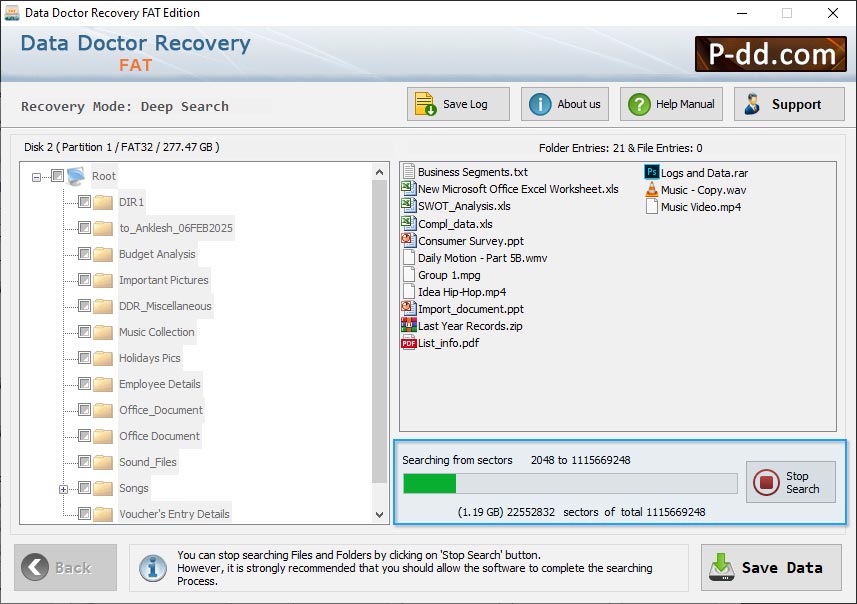
Task: Click the Excel icon of SWOT_Analysis.xls
Action: 408,206
